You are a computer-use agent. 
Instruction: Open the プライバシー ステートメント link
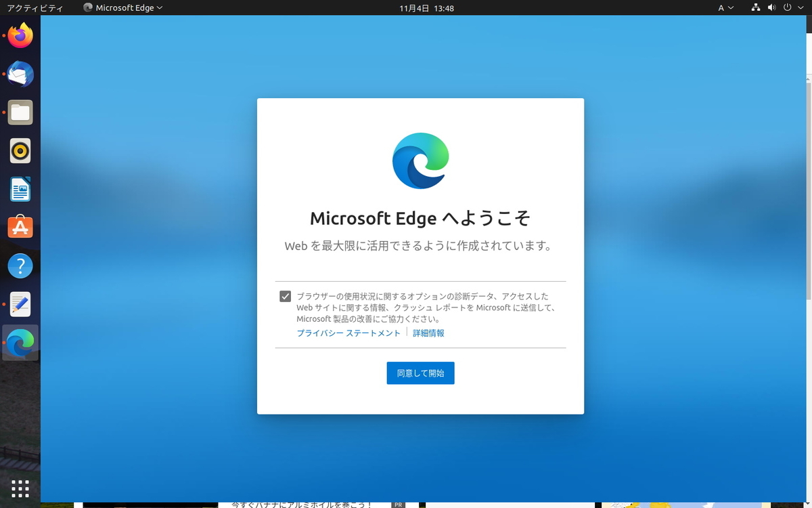(x=348, y=333)
